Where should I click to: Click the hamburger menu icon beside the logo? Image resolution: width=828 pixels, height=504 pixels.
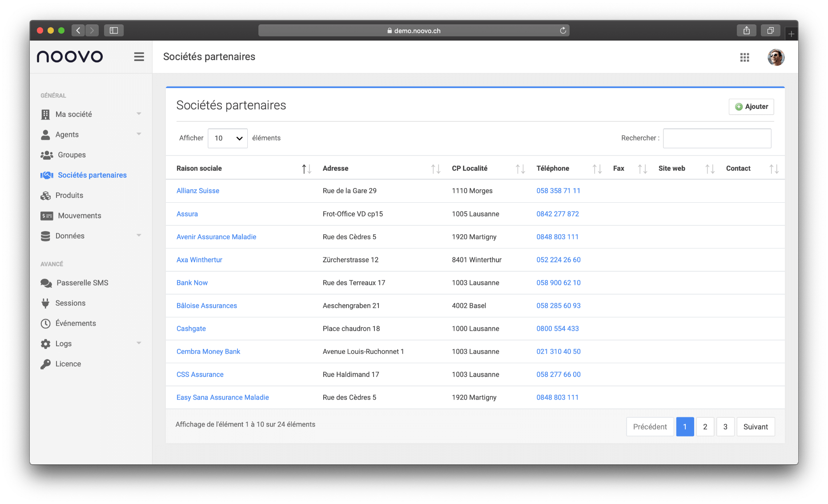click(139, 57)
